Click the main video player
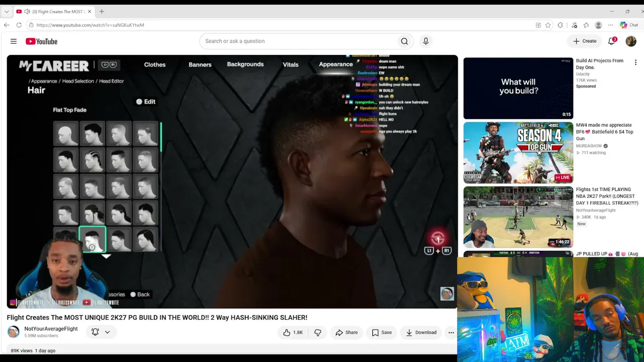 232,182
